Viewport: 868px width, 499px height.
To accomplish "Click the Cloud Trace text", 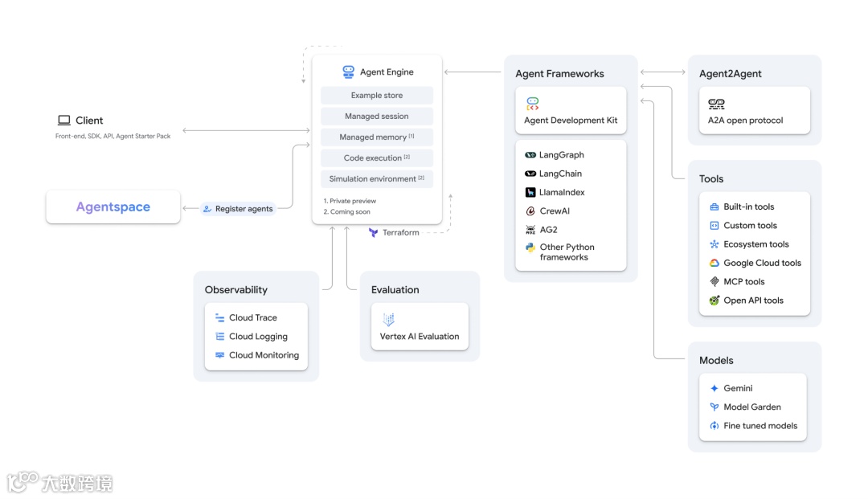I will pos(253,317).
